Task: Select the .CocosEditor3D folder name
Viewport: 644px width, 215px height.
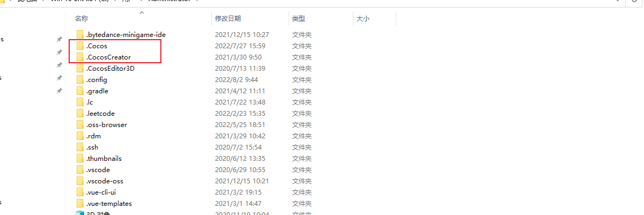Action: (110, 68)
